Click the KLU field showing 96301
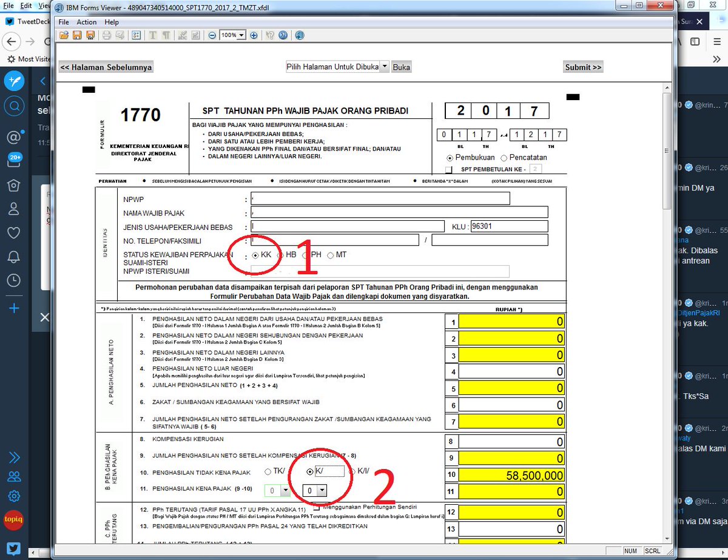This screenshot has width=728, height=560. point(509,226)
